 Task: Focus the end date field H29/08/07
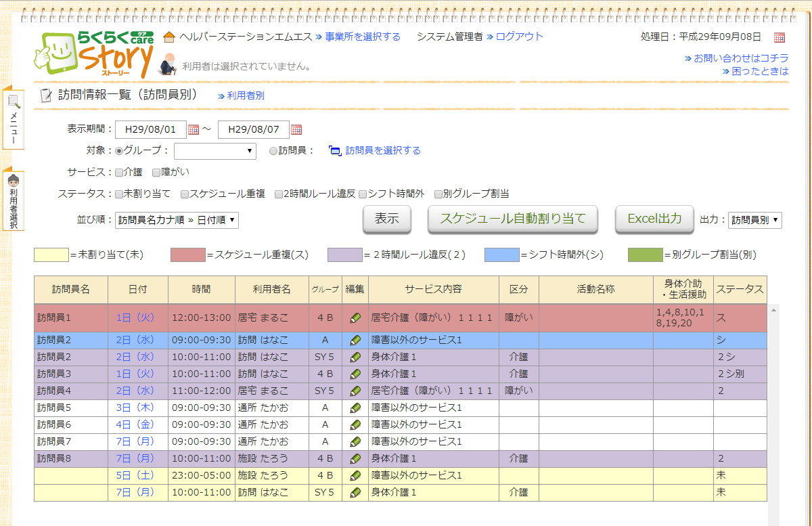254,129
